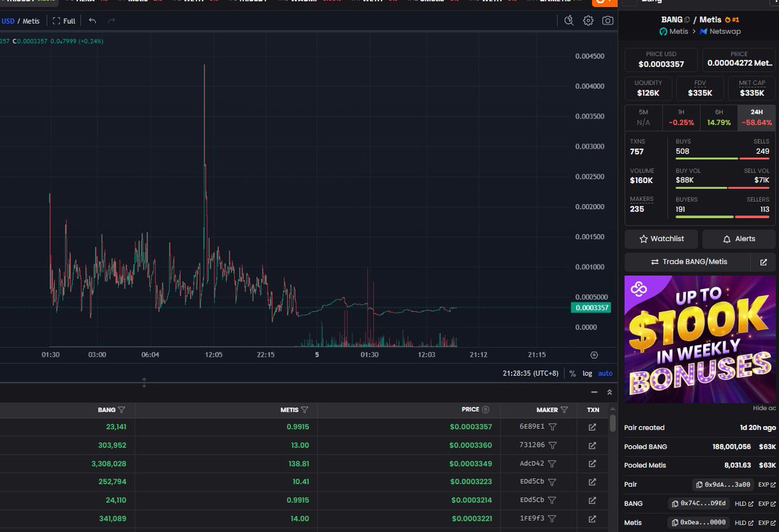The width and height of the screenshot is (779, 532).
Task: Toggle auto scale on chart
Action: (x=605, y=373)
